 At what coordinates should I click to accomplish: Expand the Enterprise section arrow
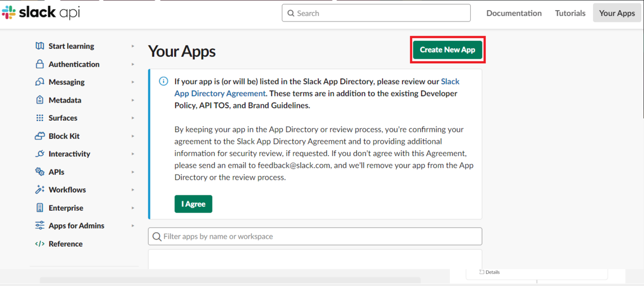click(133, 208)
